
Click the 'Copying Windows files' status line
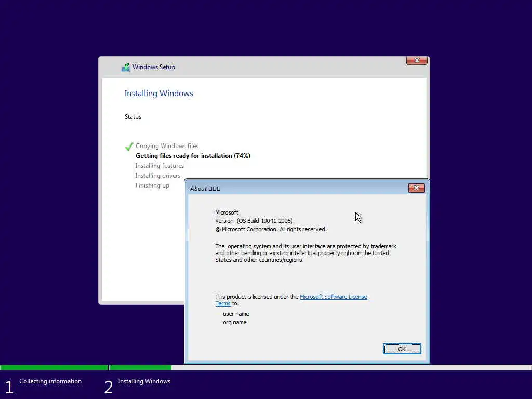pyautogui.click(x=167, y=146)
